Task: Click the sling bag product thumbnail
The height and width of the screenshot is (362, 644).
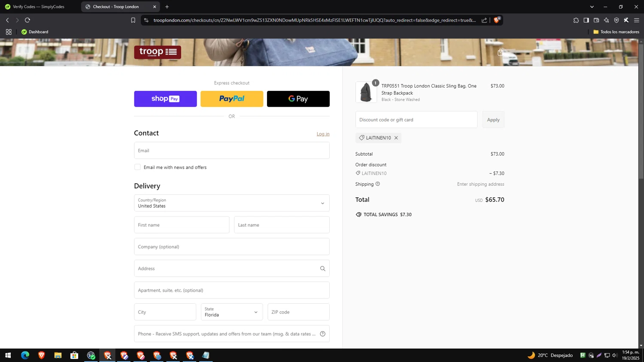Action: 366,92
